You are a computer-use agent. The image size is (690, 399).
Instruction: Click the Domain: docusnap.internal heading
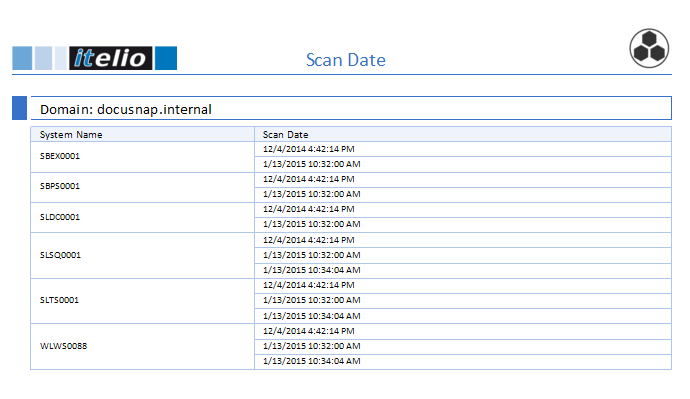(x=126, y=109)
